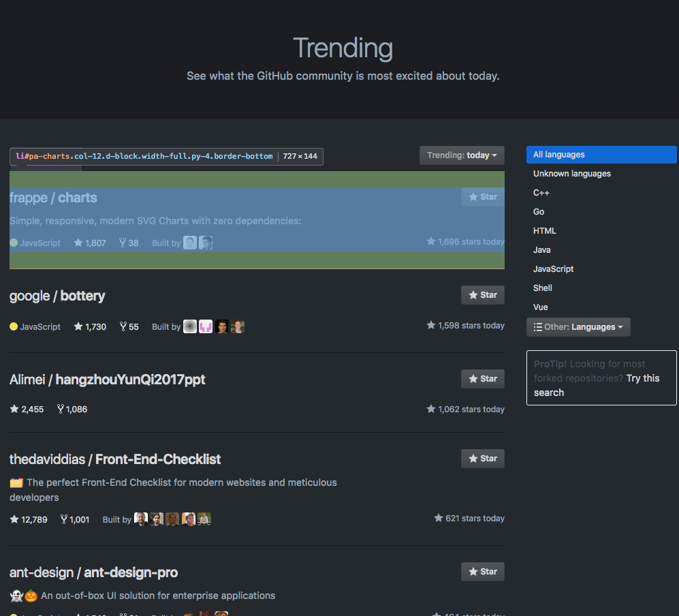Image resolution: width=679 pixels, height=616 pixels.
Task: Click the pumpkin emoji on ant-design-pro description
Action: click(30, 595)
